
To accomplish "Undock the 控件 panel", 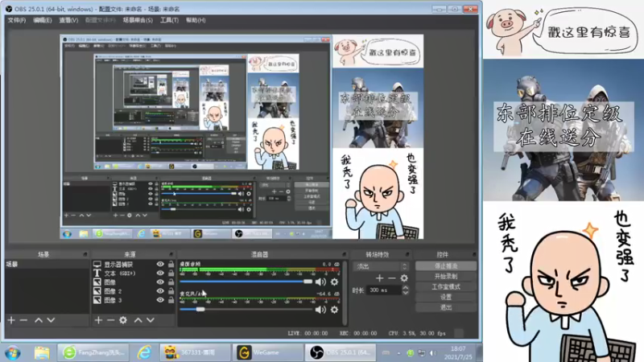I will [474, 254].
